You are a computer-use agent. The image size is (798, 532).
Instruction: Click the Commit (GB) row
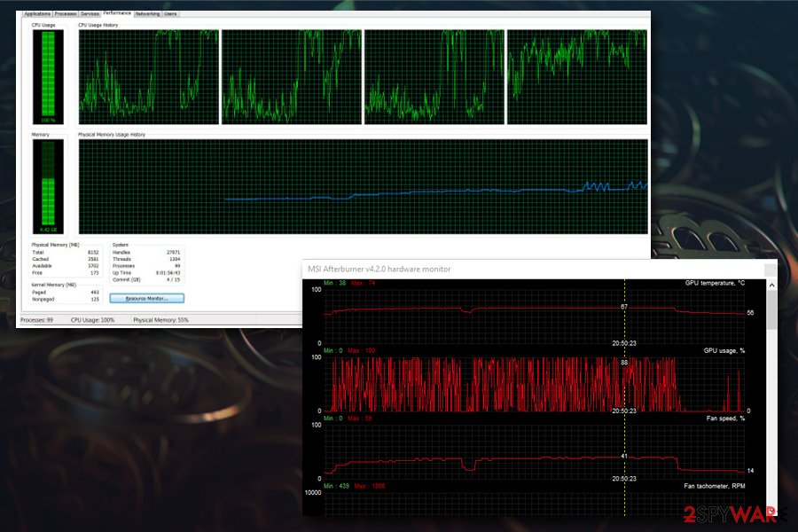click(146, 279)
